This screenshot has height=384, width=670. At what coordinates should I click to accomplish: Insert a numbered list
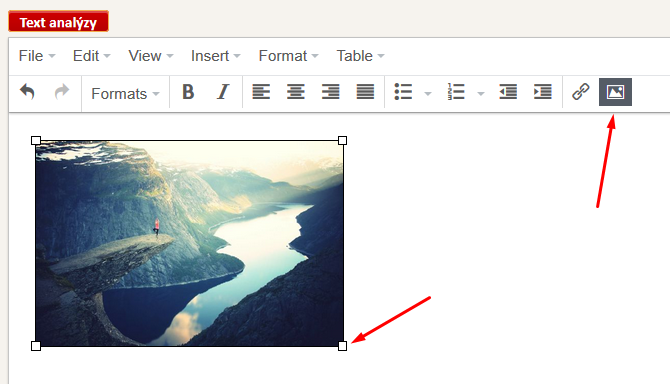pos(456,92)
